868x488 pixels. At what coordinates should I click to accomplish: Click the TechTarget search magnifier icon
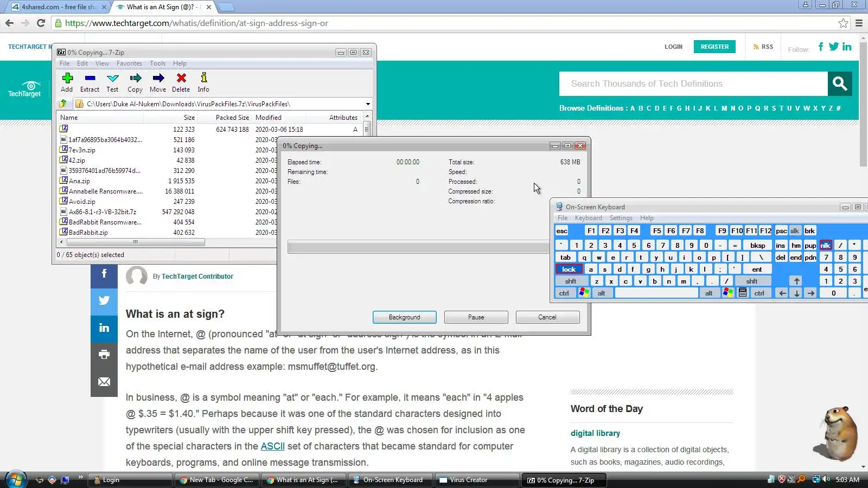click(x=840, y=84)
